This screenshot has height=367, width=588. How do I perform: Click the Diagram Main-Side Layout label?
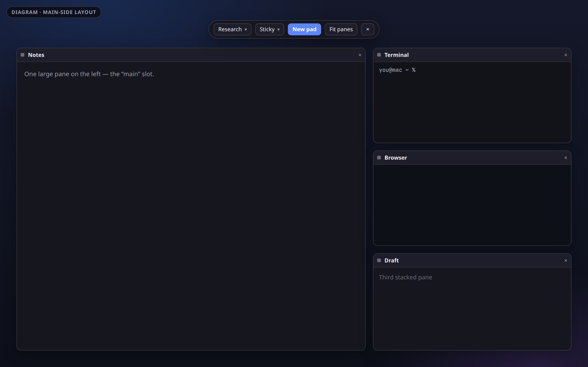[x=54, y=12]
